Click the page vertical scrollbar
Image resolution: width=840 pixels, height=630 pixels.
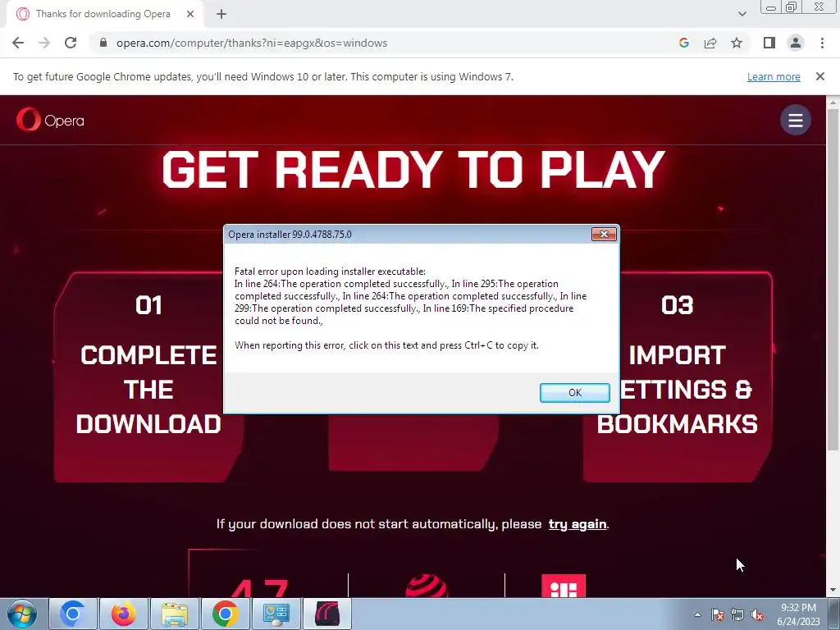[x=833, y=279]
